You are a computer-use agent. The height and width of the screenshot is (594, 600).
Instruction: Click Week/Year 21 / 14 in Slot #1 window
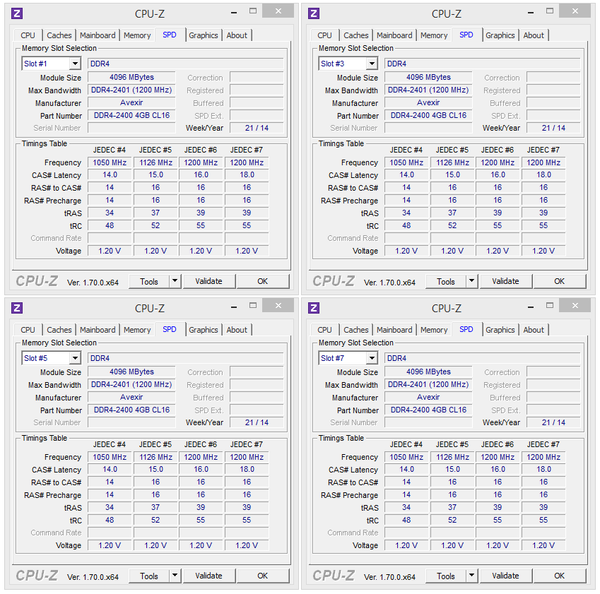tap(257, 128)
